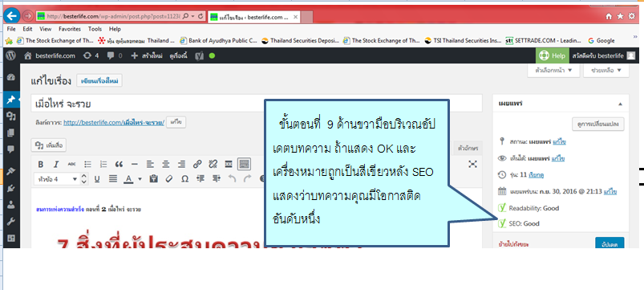Screen dimensions: 644x290
Task: Open the updates indicator showing 4
Action: point(91,55)
